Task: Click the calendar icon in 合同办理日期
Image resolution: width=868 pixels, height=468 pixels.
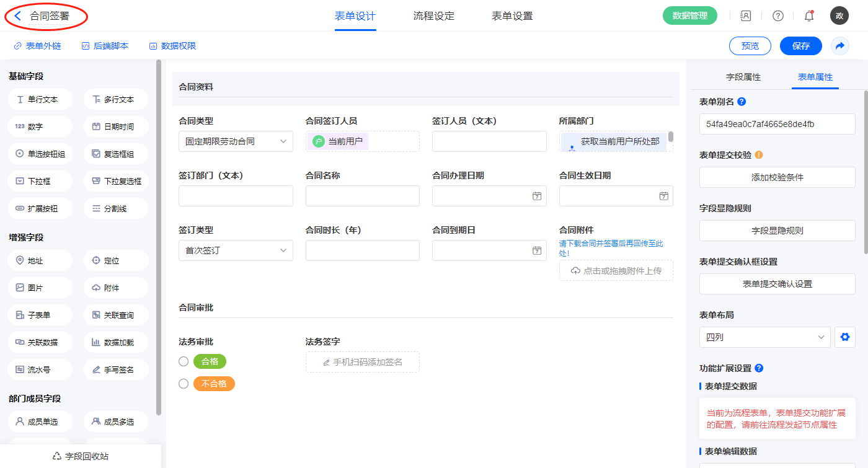Action: [x=537, y=196]
